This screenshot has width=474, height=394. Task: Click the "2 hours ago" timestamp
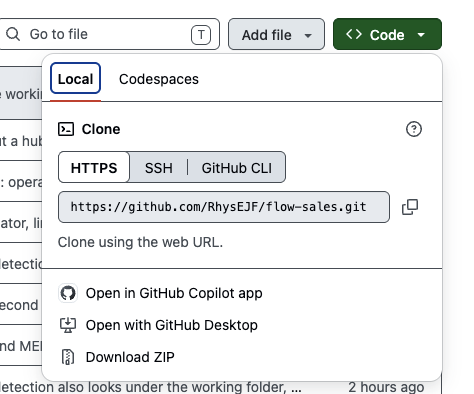pyautogui.click(x=386, y=387)
